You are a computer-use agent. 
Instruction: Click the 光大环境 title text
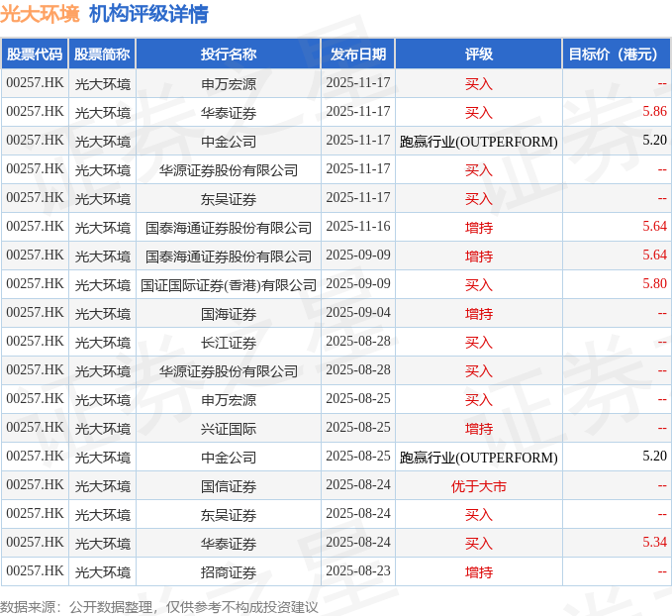point(40,14)
